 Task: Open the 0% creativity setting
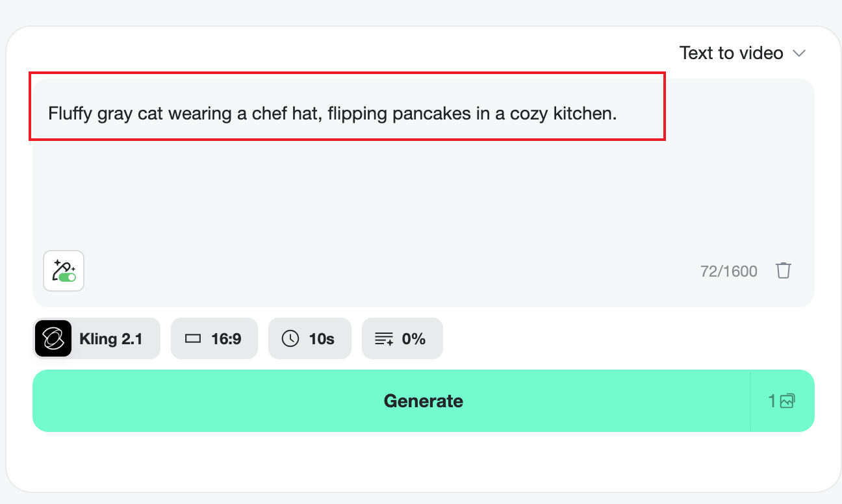tap(402, 338)
